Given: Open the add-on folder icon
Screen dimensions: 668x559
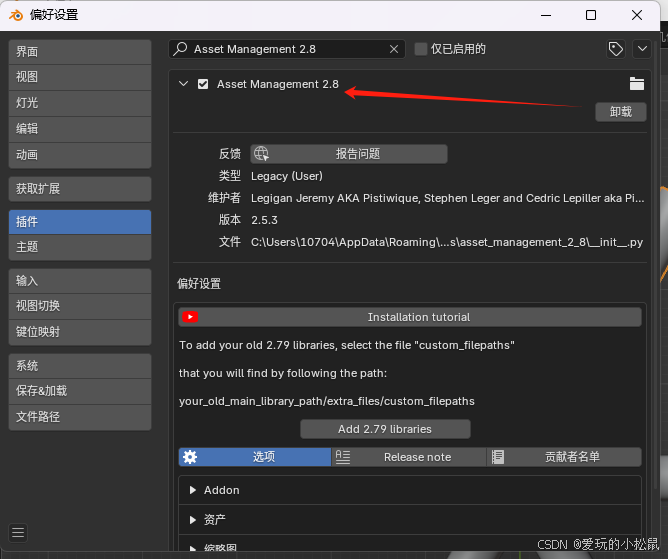Looking at the screenshot, I should click(x=637, y=84).
